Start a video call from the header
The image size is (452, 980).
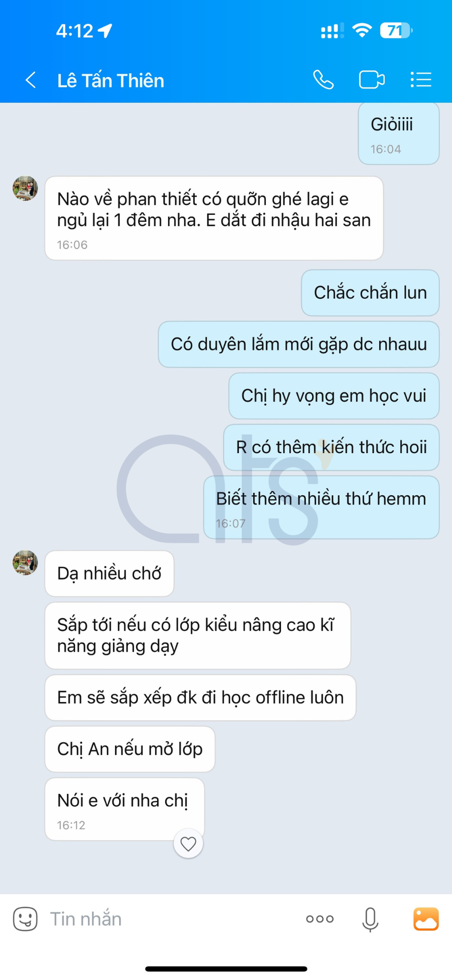point(372,80)
